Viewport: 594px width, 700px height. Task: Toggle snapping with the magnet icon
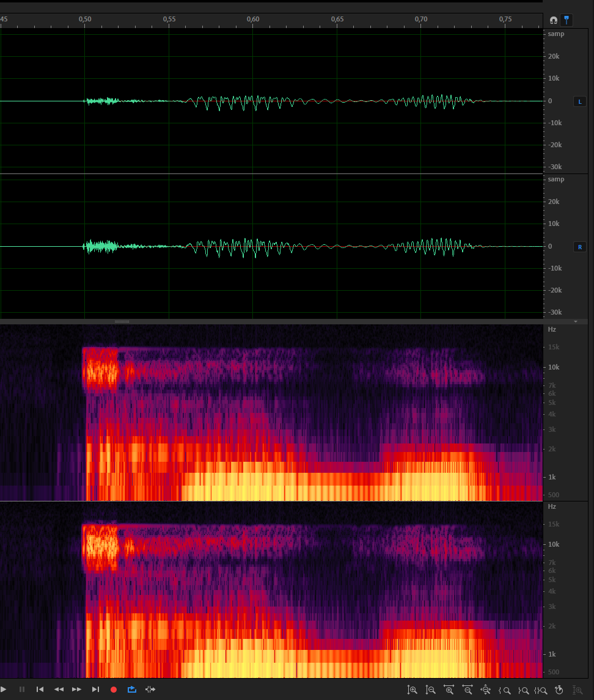pos(554,20)
